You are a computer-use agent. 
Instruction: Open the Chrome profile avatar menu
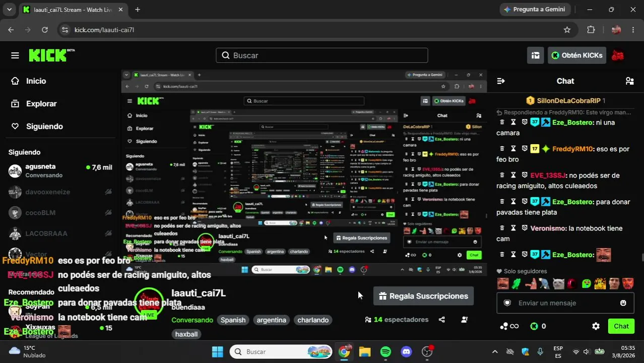coord(616,30)
